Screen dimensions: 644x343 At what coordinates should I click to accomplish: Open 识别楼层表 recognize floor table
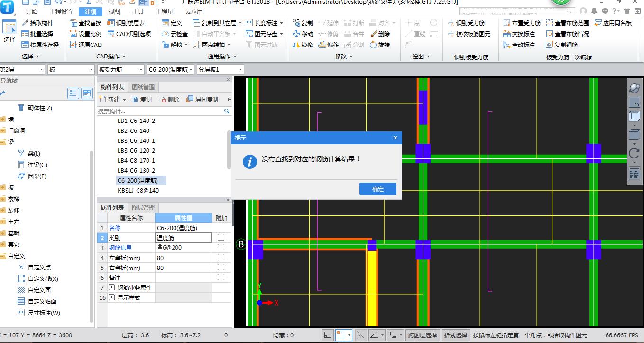pos(126,23)
